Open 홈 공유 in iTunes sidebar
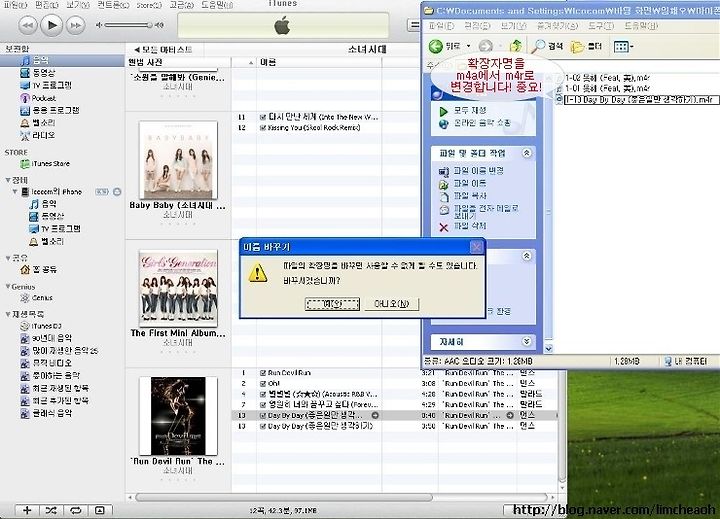The height and width of the screenshot is (519, 720). pyautogui.click(x=44, y=269)
